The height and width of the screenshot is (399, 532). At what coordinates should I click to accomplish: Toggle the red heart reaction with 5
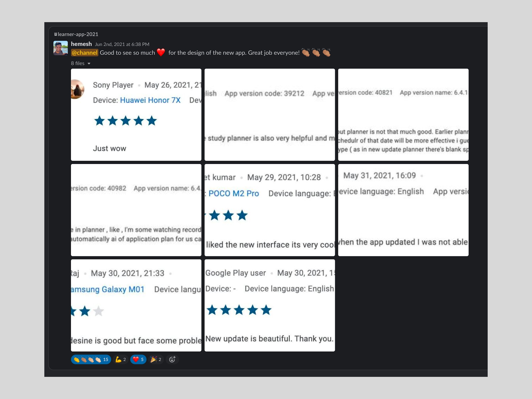pos(138,359)
